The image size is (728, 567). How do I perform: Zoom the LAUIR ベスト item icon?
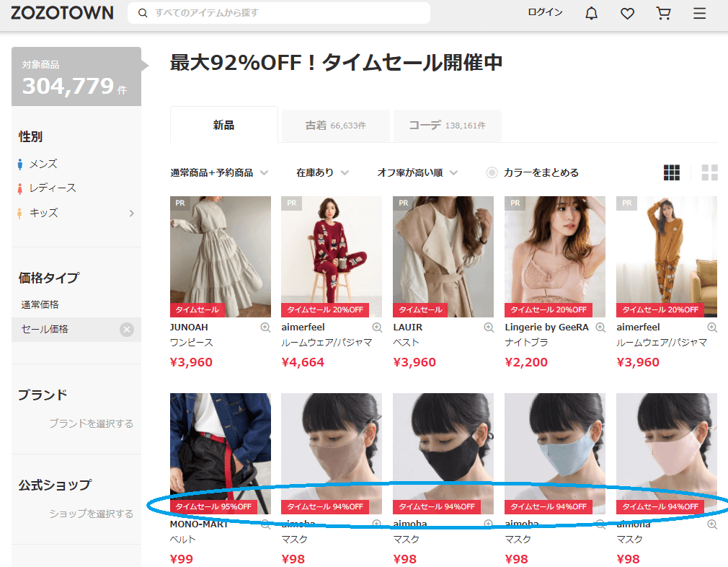point(489,328)
